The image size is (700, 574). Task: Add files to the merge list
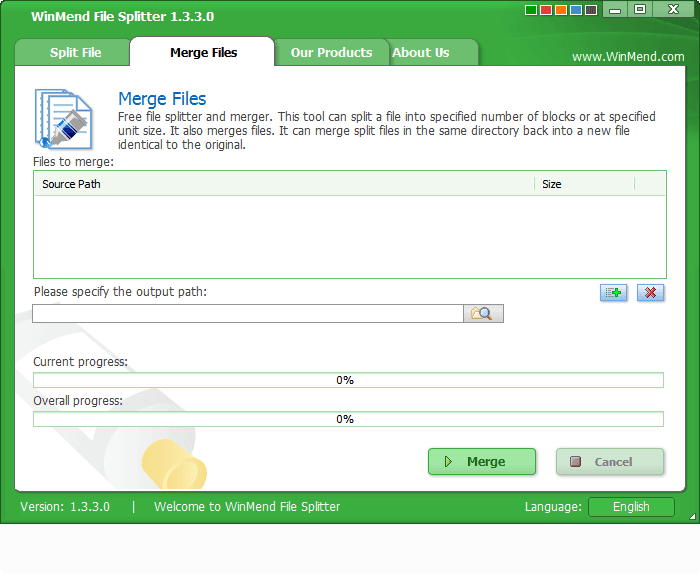click(613, 293)
